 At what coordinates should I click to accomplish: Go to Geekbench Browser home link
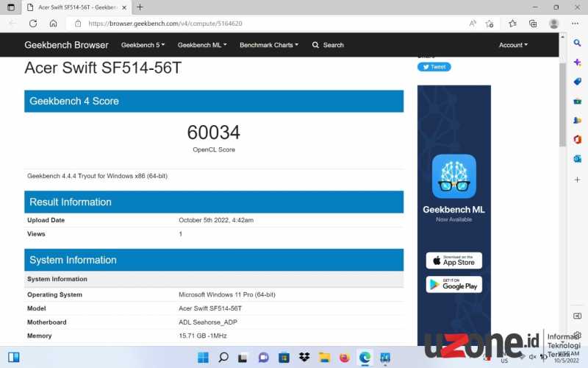coord(66,45)
